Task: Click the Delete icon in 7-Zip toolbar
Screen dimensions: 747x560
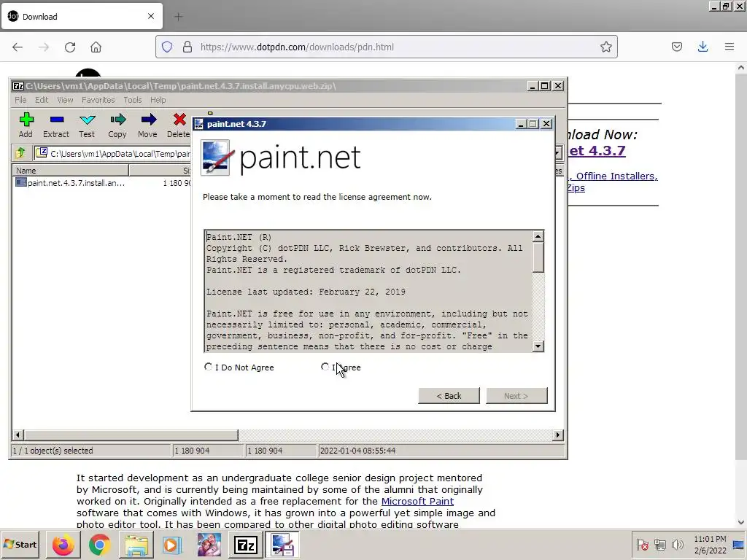Action: (179, 125)
